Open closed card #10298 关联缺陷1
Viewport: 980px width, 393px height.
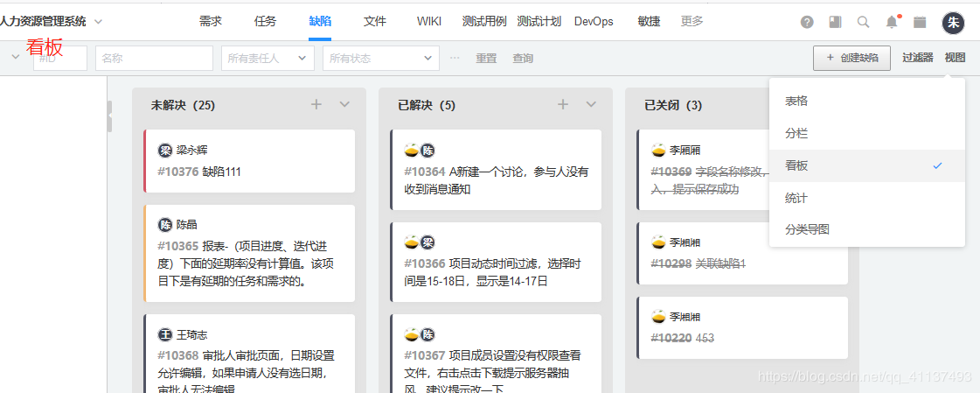(x=742, y=254)
